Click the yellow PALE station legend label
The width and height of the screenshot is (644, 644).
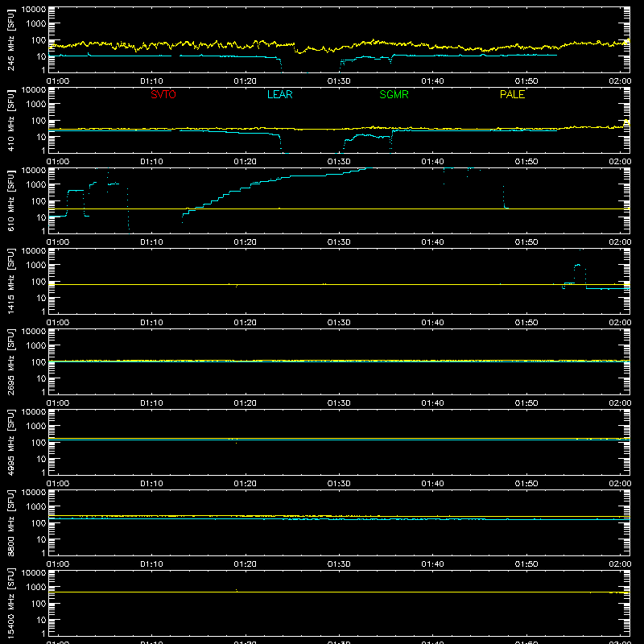[512, 94]
